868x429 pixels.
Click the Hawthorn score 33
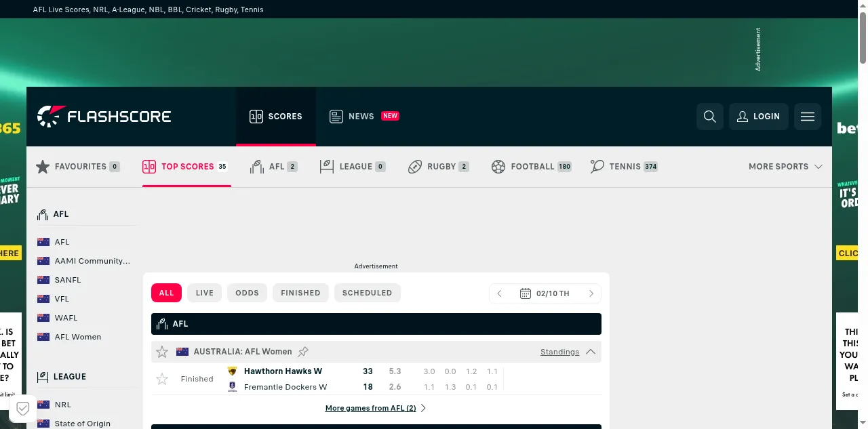pos(368,371)
